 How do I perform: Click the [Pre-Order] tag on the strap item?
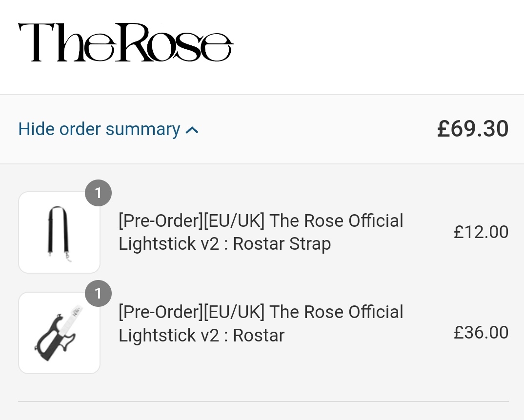161,221
